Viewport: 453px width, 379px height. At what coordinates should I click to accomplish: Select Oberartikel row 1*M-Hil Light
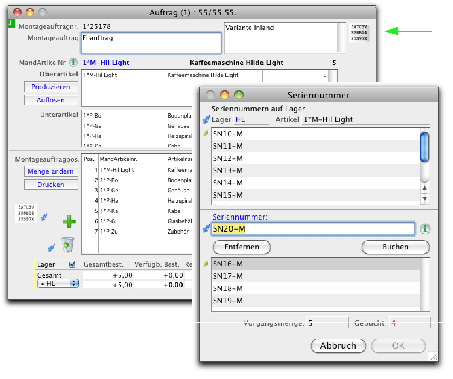coord(205,75)
